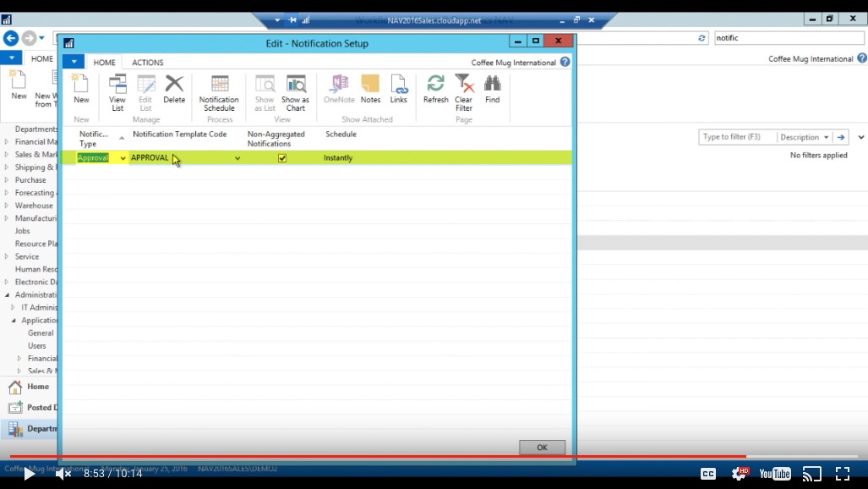Image resolution: width=868 pixels, height=489 pixels.
Task: Open YouTube settings gear
Action: tap(740, 473)
